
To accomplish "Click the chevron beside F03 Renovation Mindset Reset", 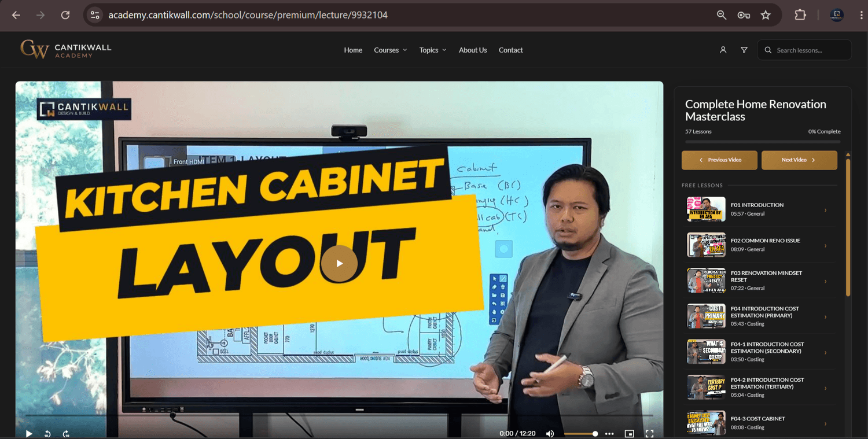I will point(826,281).
